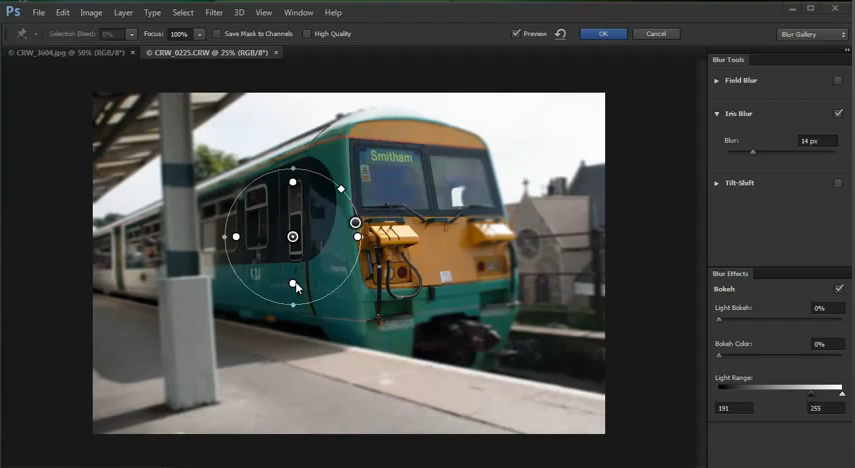This screenshot has height=468, width=855.
Task: Enable the Field Blur checkbox
Action: [x=838, y=80]
